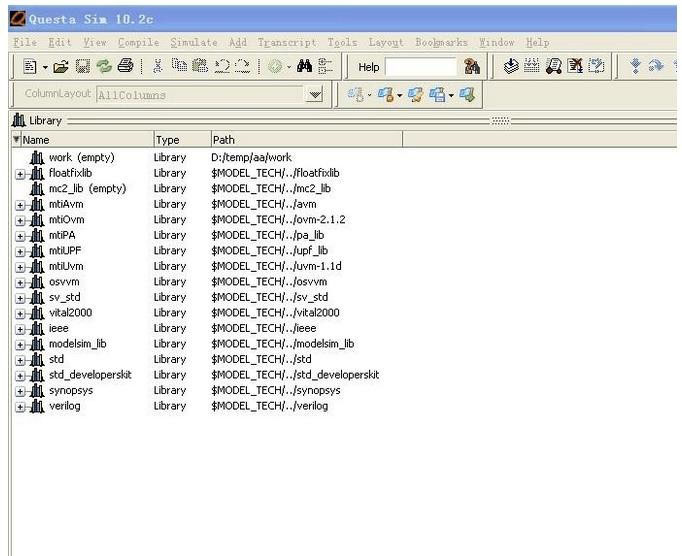Open the Window menu
This screenshot has width=682, height=556.
497,42
